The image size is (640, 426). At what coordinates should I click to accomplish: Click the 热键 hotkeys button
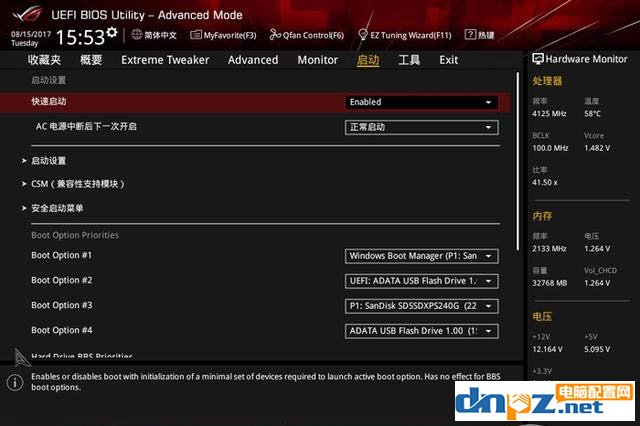486,35
